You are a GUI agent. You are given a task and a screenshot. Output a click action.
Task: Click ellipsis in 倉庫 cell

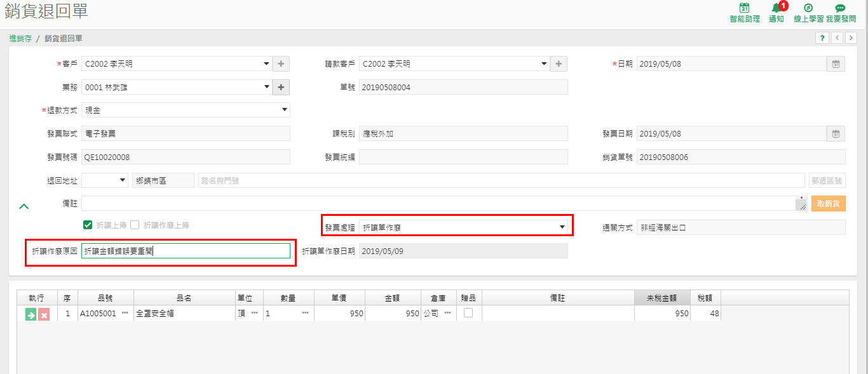click(447, 313)
